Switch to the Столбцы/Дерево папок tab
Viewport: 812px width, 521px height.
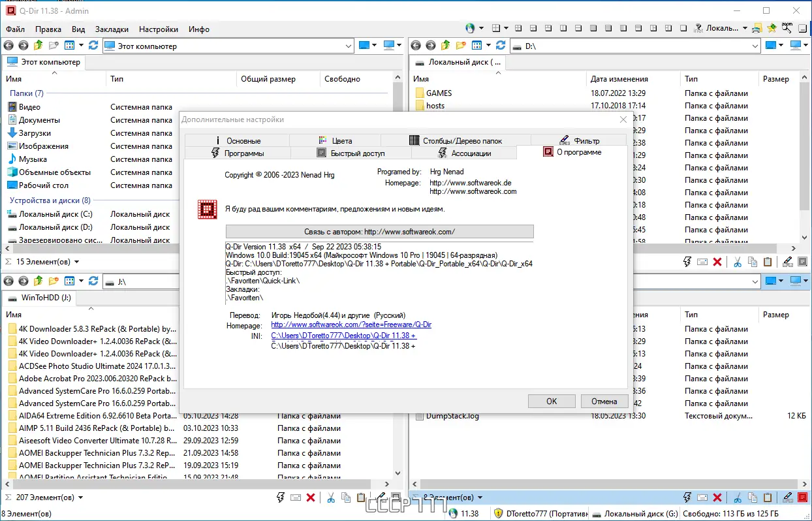(456, 140)
